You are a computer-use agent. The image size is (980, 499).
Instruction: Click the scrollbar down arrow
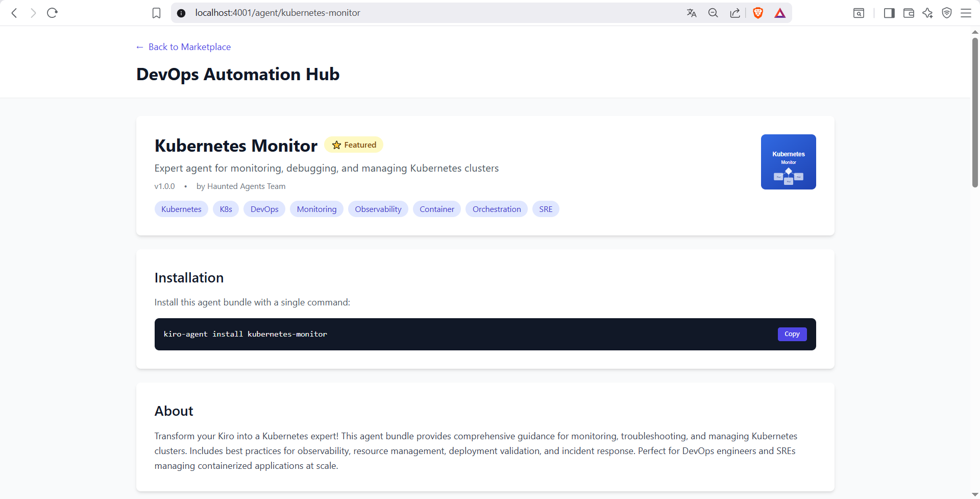coord(975,494)
